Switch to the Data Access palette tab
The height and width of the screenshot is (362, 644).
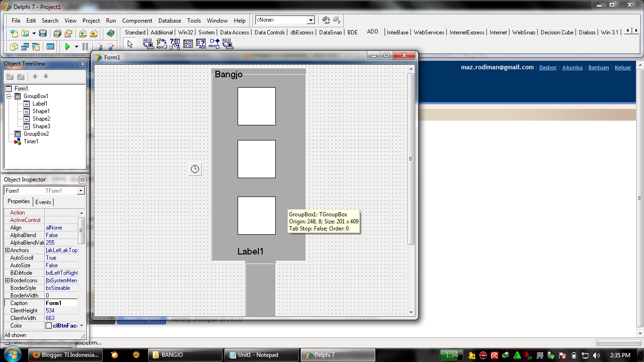click(234, 33)
